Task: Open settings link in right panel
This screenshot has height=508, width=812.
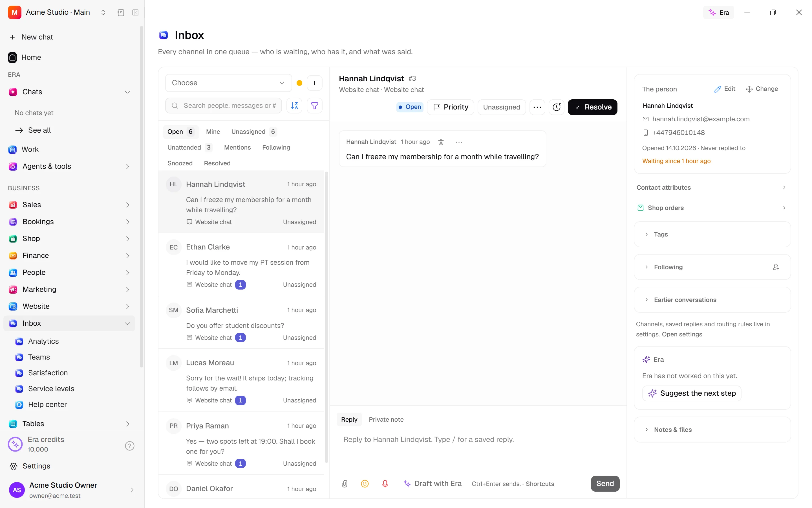Action: [682, 334]
